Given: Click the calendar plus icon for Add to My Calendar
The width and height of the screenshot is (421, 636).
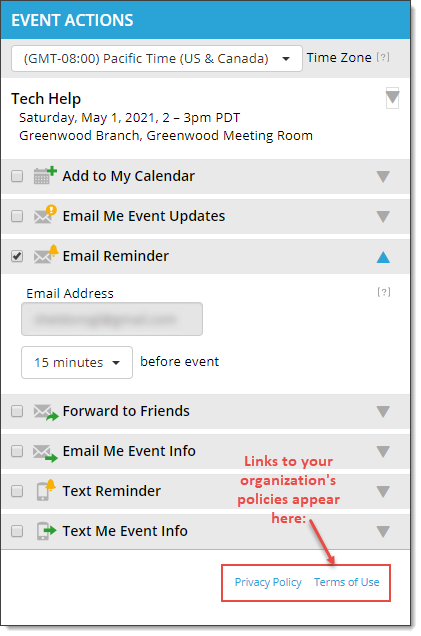Looking at the screenshot, I should pos(45,176).
